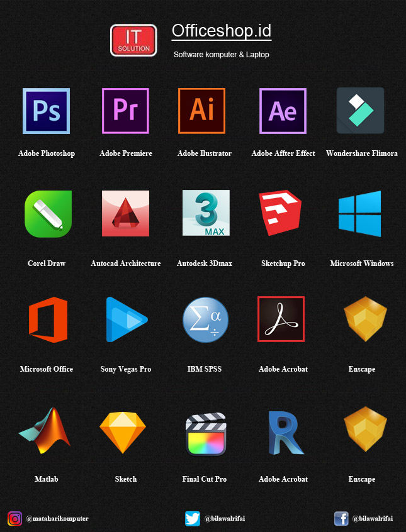
Task: Select the 'Autodesk 3Dmax' label
Action: coord(205,263)
